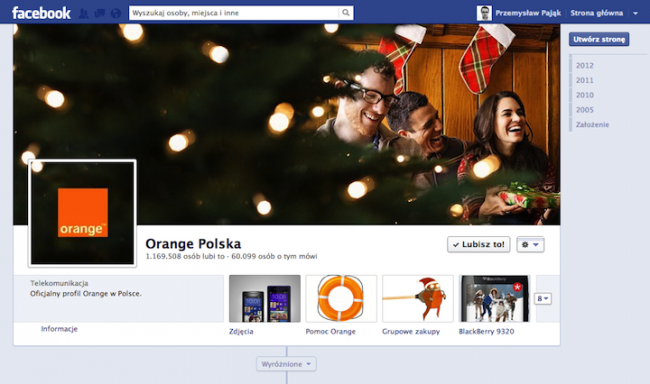Toggle Lubisz to! like button
Screen dimensions: 650x384
[478, 244]
